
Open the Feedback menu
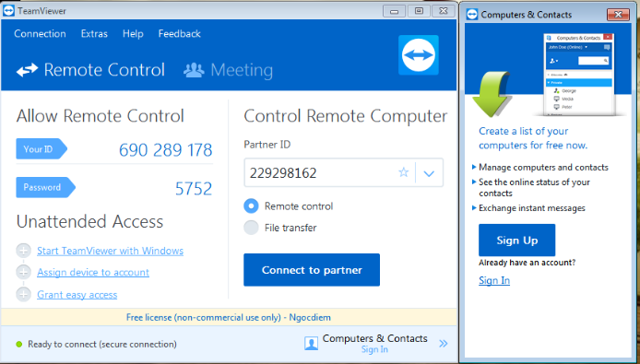click(x=179, y=33)
